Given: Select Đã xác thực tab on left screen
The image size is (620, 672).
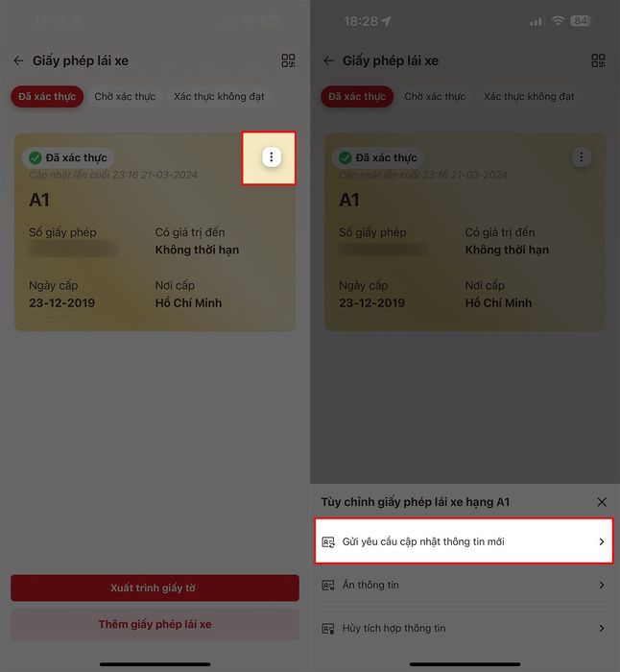Looking at the screenshot, I should (47, 96).
